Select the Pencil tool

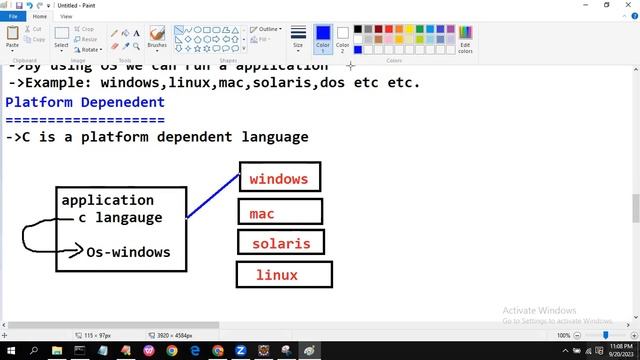click(115, 33)
